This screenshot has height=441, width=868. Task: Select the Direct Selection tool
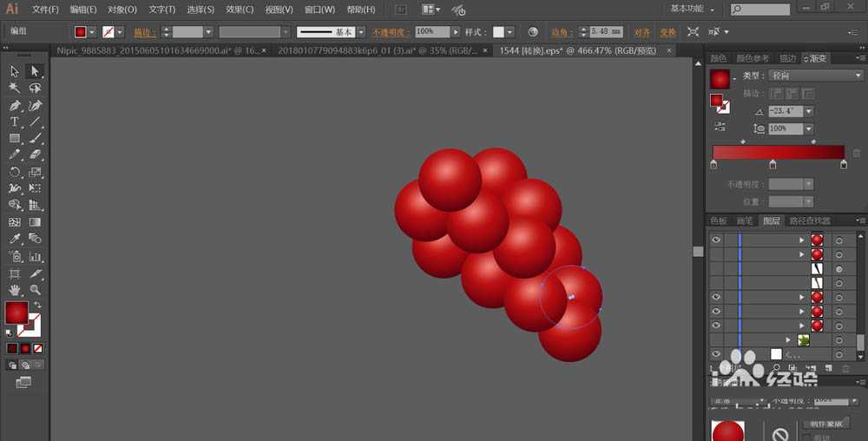click(35, 71)
